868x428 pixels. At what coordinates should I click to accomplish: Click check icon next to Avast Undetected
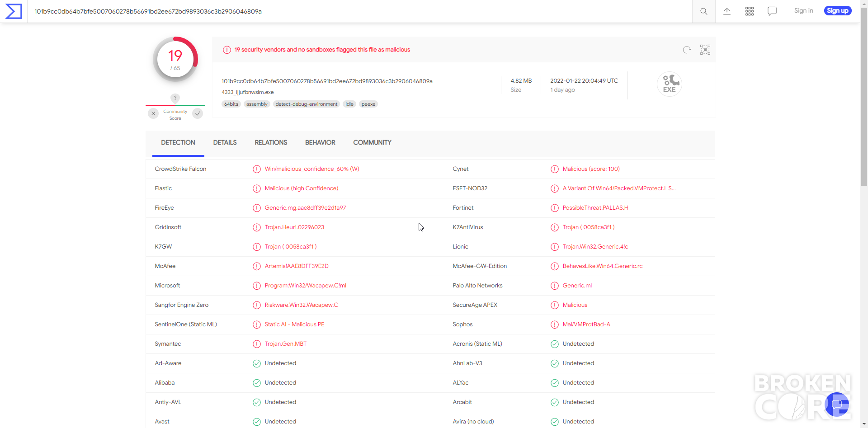tap(257, 422)
